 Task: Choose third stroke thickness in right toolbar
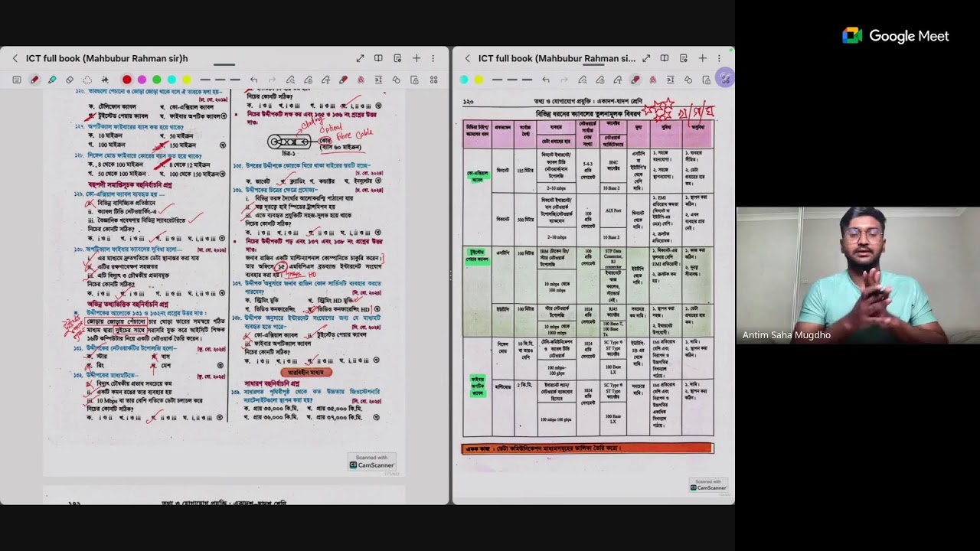[527, 80]
